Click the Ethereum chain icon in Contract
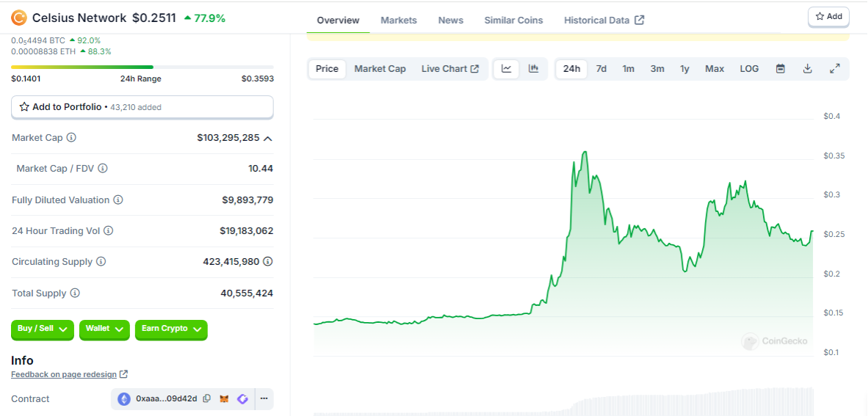 click(123, 398)
